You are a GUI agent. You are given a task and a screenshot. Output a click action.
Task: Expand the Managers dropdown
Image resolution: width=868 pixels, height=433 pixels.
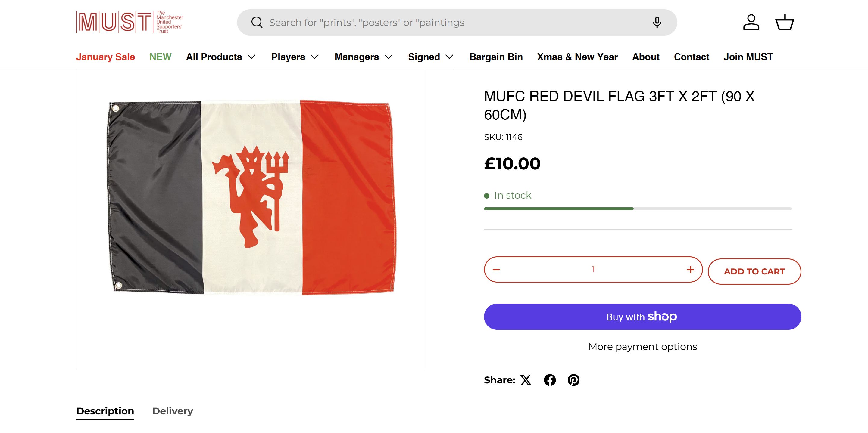pos(363,57)
